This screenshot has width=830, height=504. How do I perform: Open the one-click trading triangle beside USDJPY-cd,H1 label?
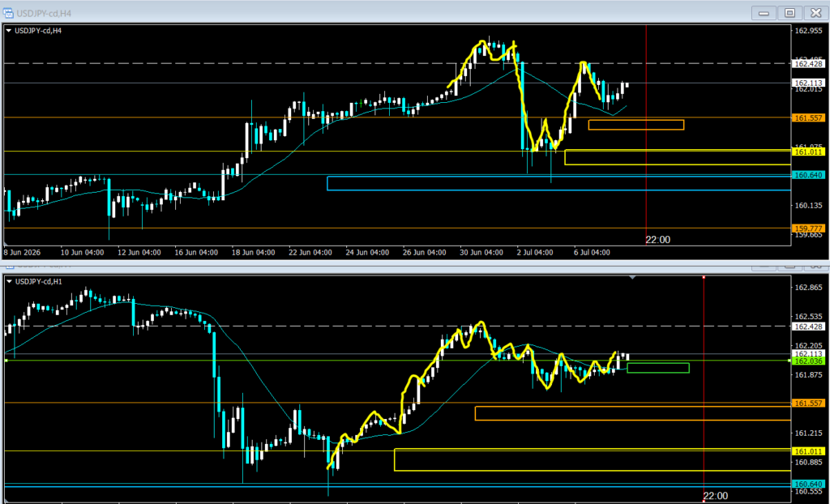(8, 282)
